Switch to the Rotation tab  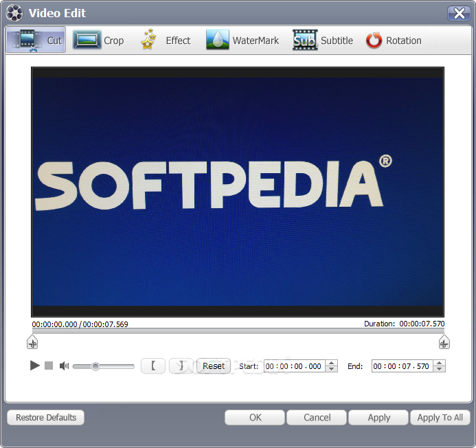[x=394, y=40]
